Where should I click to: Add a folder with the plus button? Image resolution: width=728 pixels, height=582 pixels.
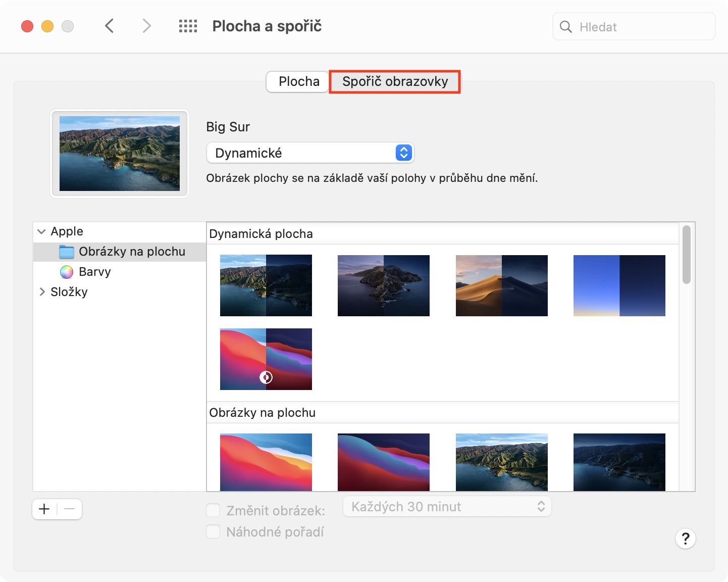pos(44,509)
